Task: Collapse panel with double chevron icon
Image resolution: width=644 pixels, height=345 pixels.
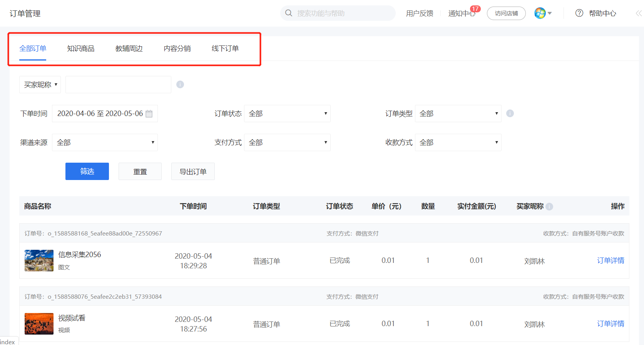Action: pos(639,13)
